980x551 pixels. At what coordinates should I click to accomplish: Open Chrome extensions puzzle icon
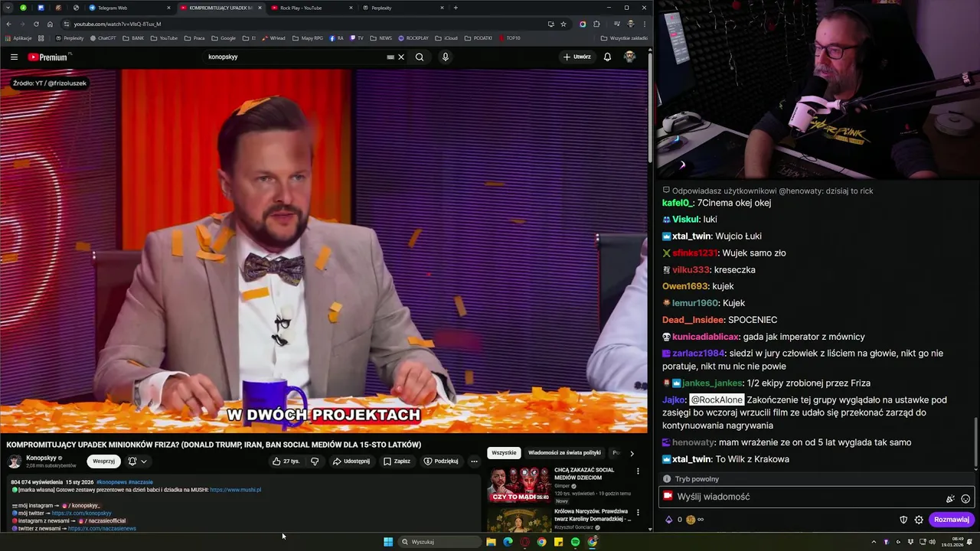596,24
